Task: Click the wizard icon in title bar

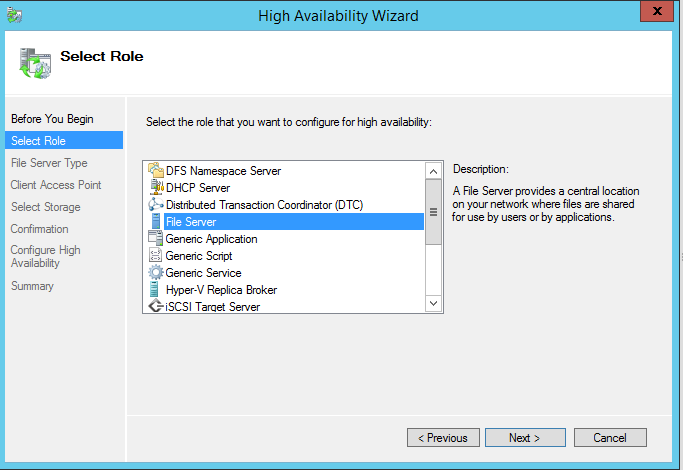Action: [14, 15]
